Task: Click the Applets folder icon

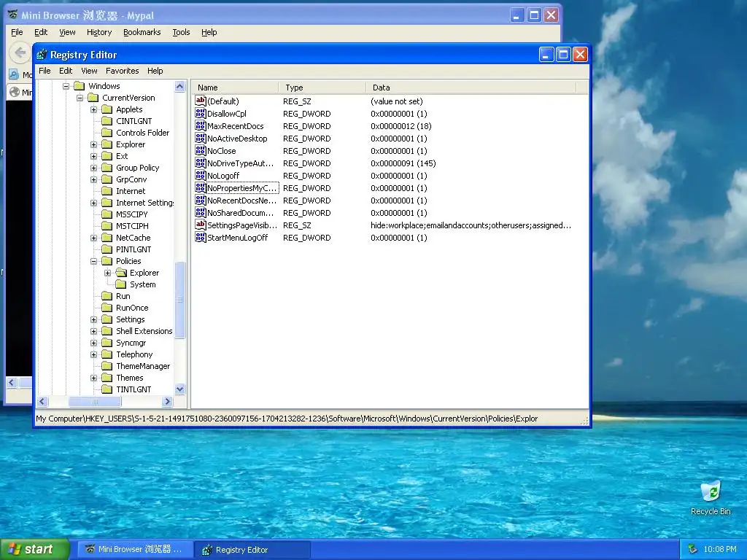Action: [107, 109]
